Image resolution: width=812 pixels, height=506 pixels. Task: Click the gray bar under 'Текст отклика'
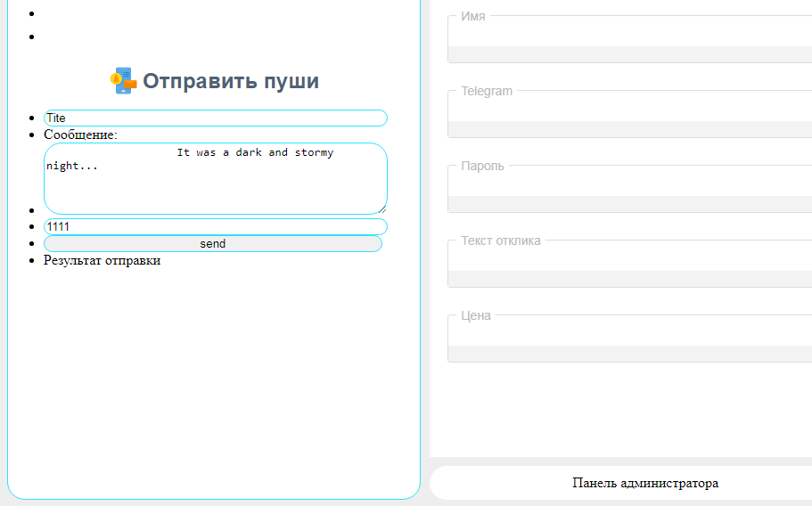629,278
